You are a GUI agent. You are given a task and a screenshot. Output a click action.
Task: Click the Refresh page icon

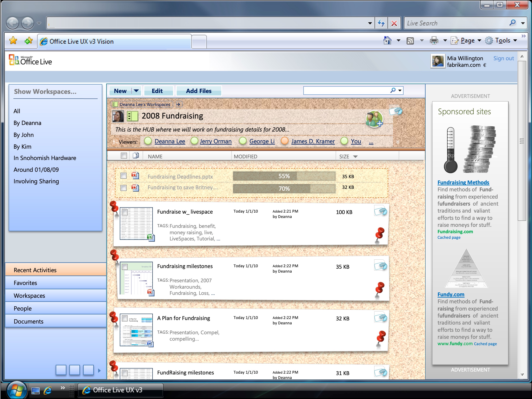coord(381,23)
